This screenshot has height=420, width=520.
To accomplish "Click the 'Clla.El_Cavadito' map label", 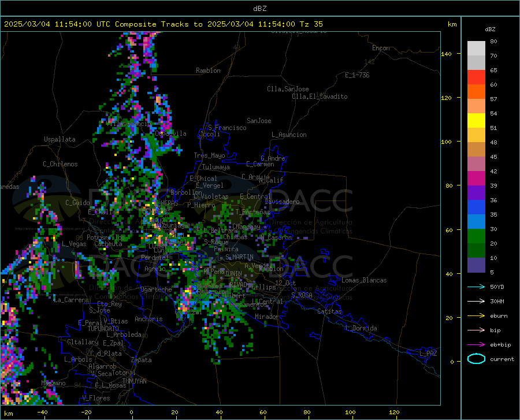I will 320,96.
